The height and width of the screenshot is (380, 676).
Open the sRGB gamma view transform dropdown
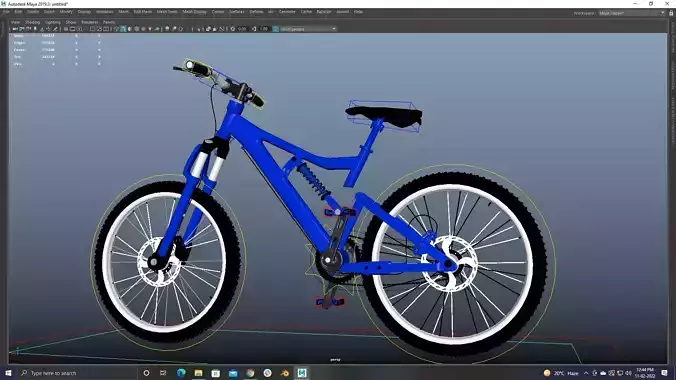tap(308, 29)
